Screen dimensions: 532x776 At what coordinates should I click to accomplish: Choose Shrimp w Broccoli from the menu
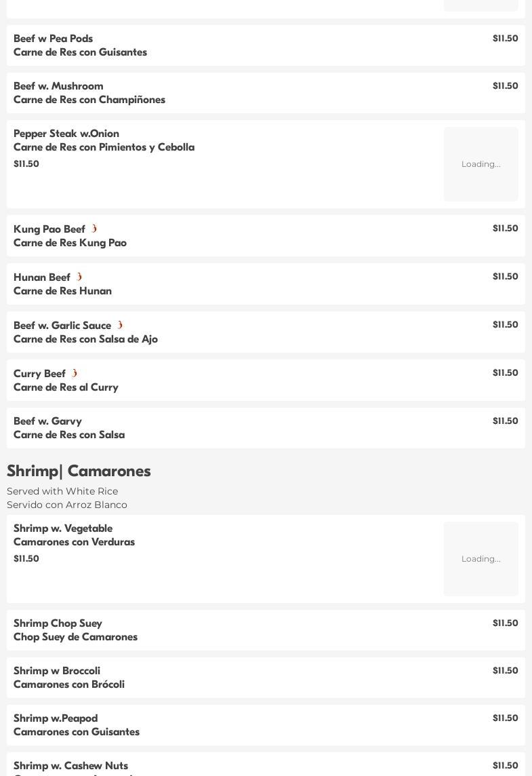click(x=266, y=677)
